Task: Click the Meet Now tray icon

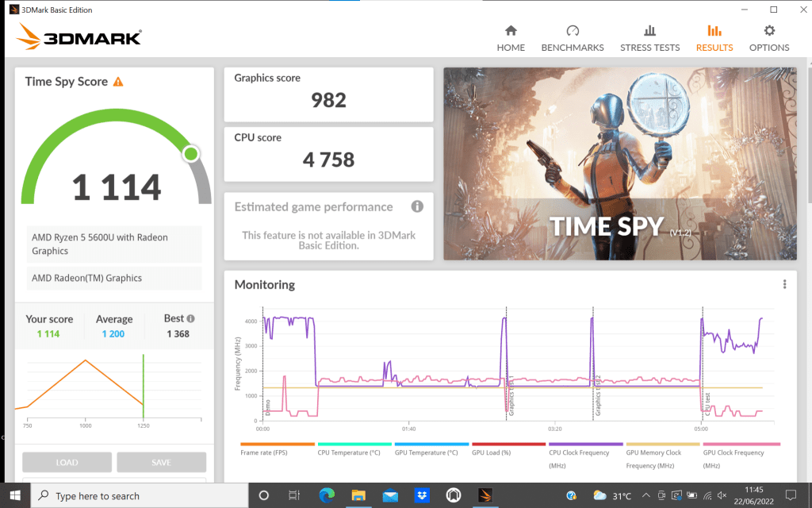Action: (661, 495)
